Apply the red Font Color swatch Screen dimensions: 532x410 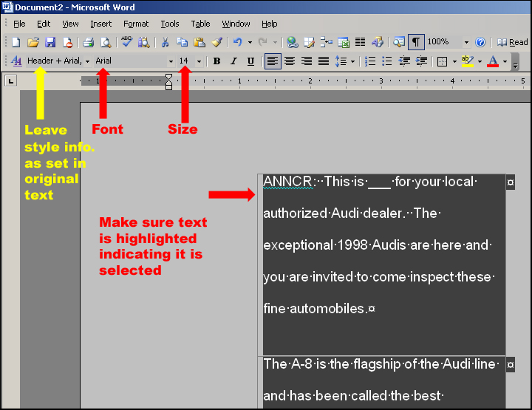pos(493,61)
